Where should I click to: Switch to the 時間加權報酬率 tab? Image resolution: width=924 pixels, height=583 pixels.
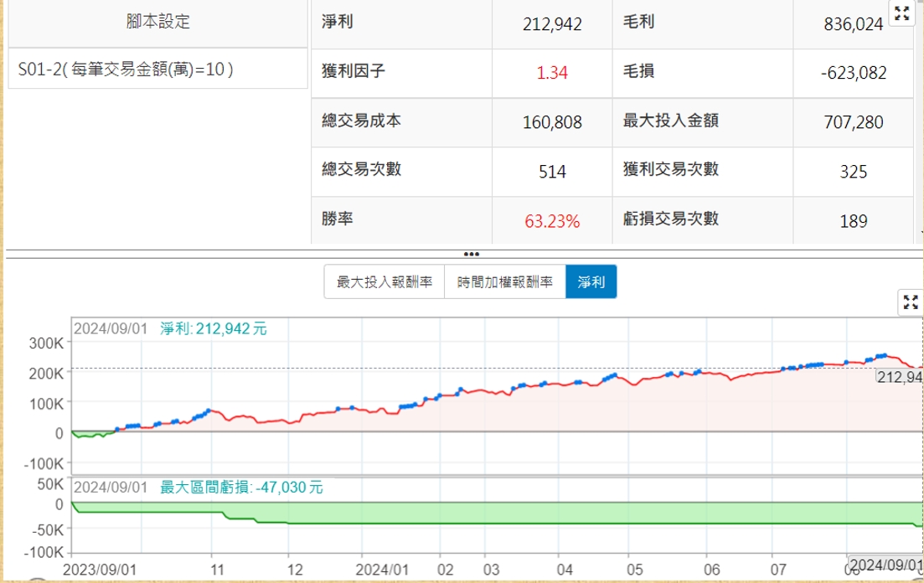coord(505,282)
